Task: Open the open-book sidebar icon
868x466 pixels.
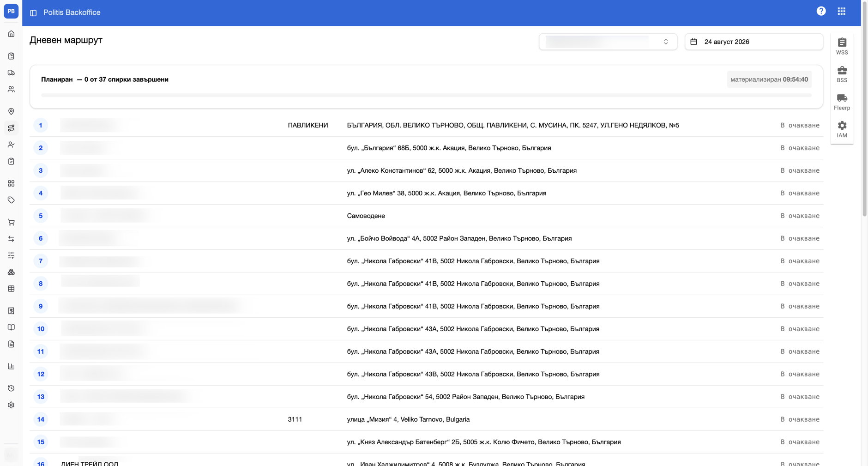Action: click(x=11, y=327)
